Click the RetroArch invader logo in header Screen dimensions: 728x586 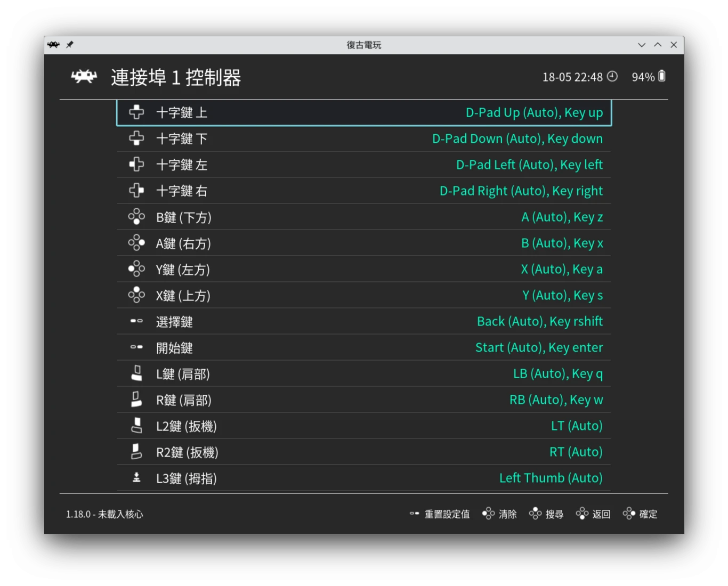click(84, 77)
